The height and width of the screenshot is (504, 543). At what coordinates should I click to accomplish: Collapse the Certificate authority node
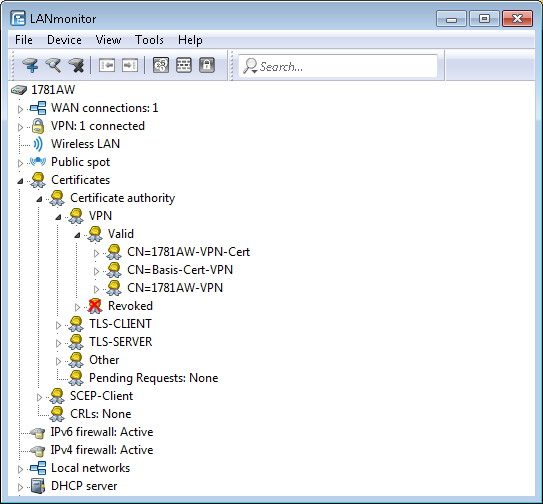(x=39, y=199)
